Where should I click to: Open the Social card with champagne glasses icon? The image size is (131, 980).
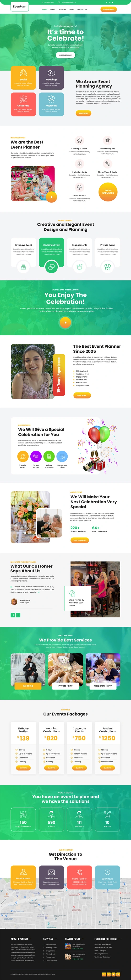click(x=23, y=78)
